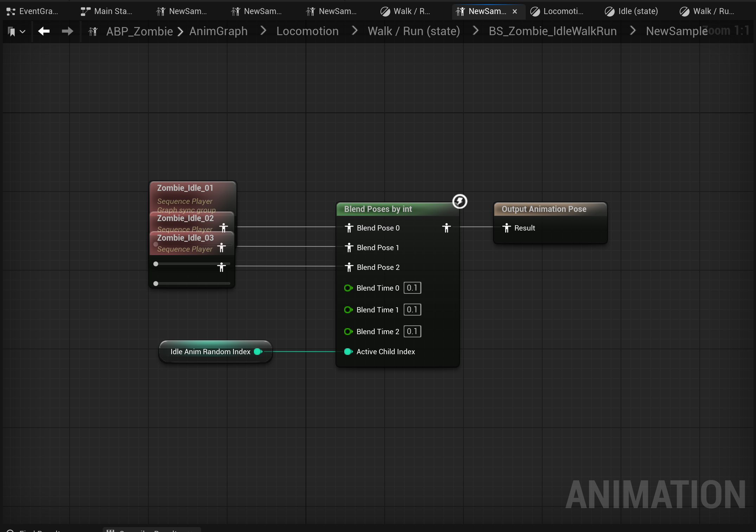Click the Blend Pose 2 input pin
Viewport: 756px width, 532px height.
click(x=349, y=267)
